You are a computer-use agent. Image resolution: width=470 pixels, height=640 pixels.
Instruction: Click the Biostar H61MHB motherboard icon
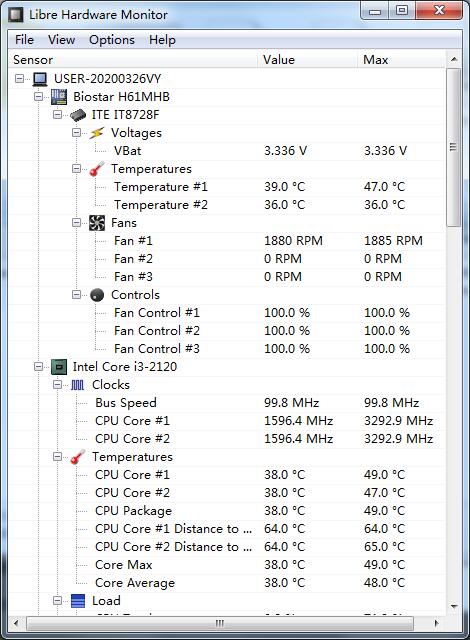point(59,97)
